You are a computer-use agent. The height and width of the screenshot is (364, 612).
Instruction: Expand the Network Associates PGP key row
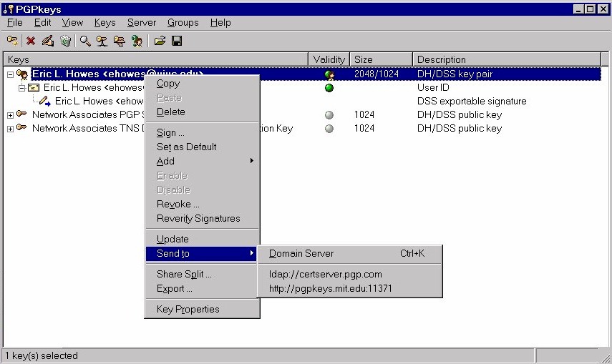(11, 115)
